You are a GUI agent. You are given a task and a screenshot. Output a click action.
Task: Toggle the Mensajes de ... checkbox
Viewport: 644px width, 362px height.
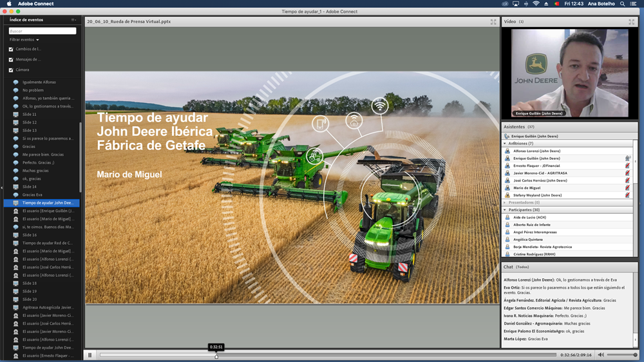(11, 59)
